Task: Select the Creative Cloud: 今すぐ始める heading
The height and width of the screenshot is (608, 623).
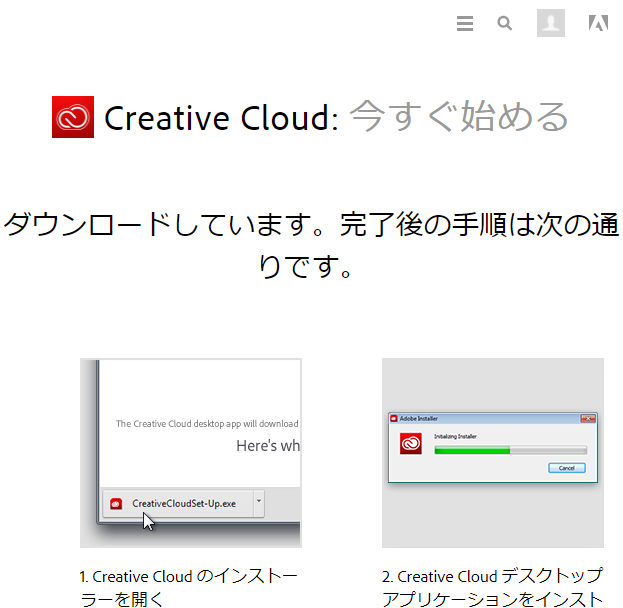Action: click(x=336, y=117)
